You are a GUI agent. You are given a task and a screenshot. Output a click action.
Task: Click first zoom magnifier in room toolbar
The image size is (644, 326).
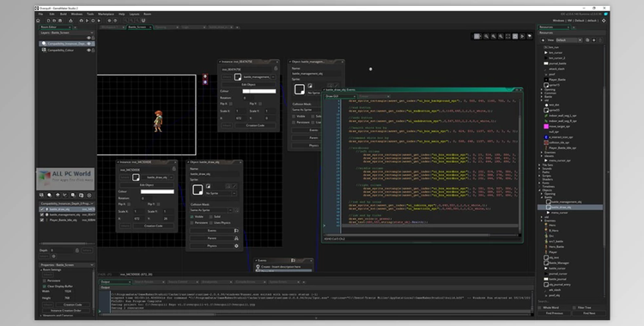(486, 36)
